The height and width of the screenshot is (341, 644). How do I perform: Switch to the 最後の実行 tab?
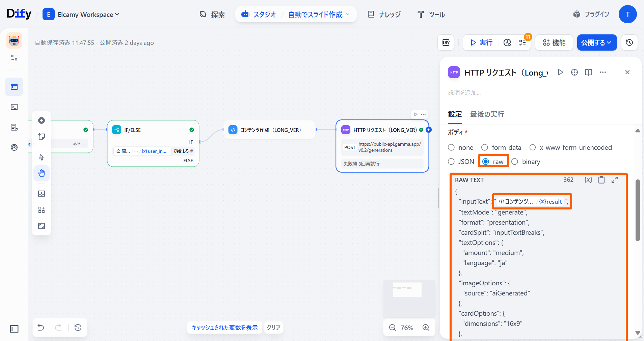click(x=487, y=114)
